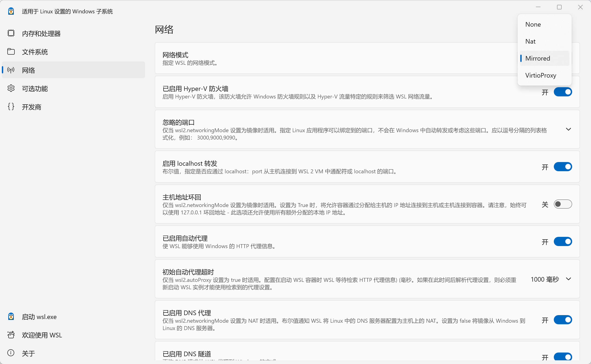This screenshot has height=364, width=591.
Task: Click the penguin icon next to 启动 wsl.exe
Action: [x=11, y=316]
